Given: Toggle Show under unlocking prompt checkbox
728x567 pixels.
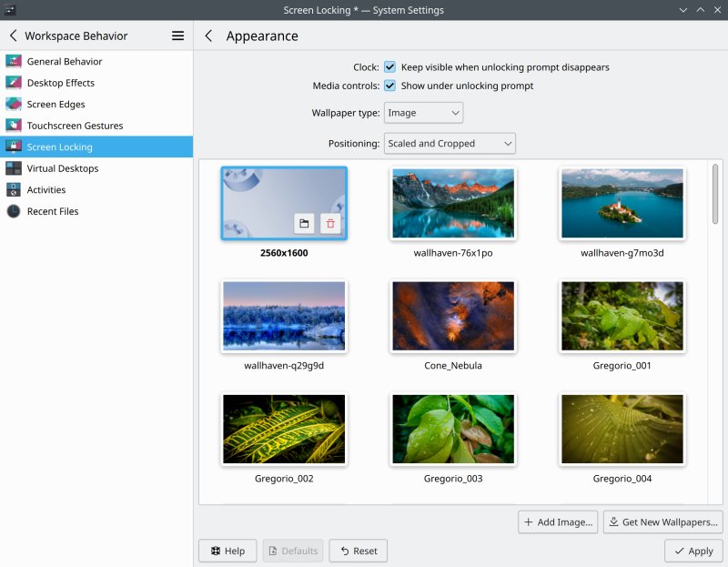Looking at the screenshot, I should (389, 86).
